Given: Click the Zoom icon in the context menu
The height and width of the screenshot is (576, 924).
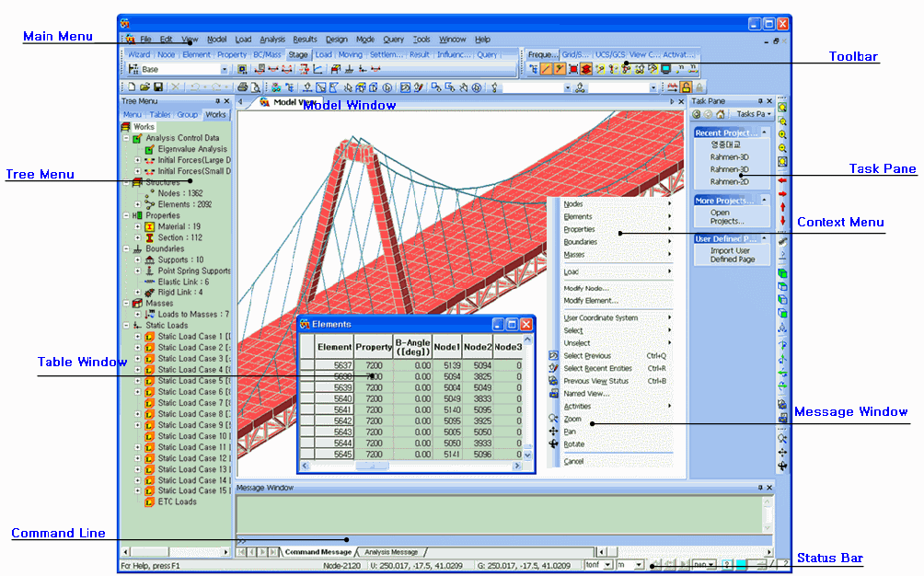Looking at the screenshot, I should 554,419.
